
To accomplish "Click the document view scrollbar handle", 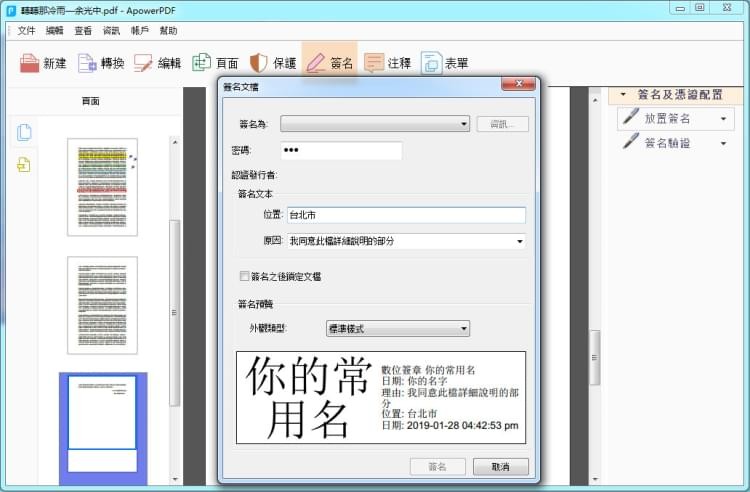I will pos(595,357).
